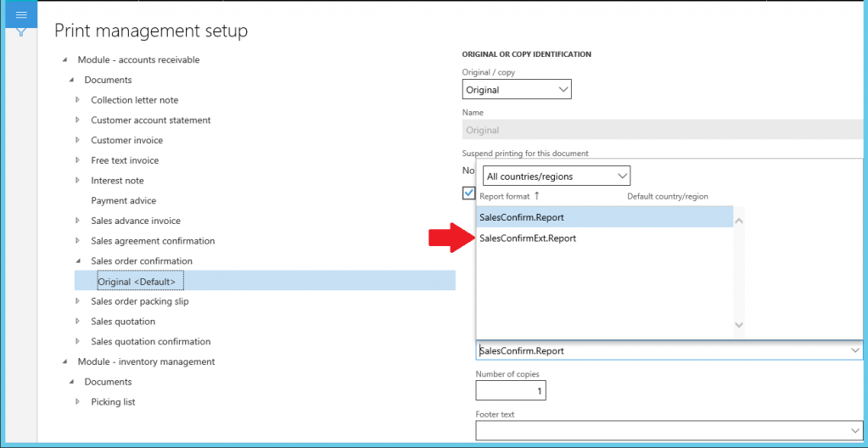This screenshot has width=868, height=448.
Task: Click the lookup list scroll down arrow
Action: coord(738,325)
